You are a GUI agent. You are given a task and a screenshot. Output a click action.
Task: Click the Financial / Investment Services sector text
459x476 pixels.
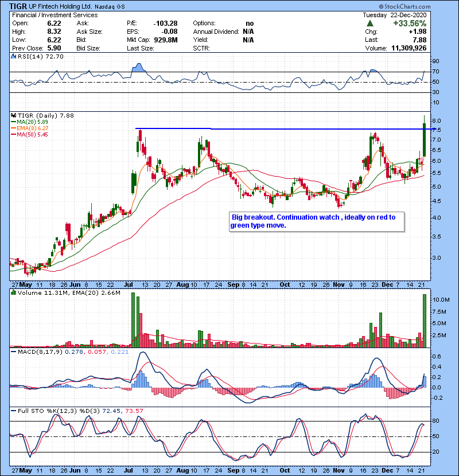(55, 15)
